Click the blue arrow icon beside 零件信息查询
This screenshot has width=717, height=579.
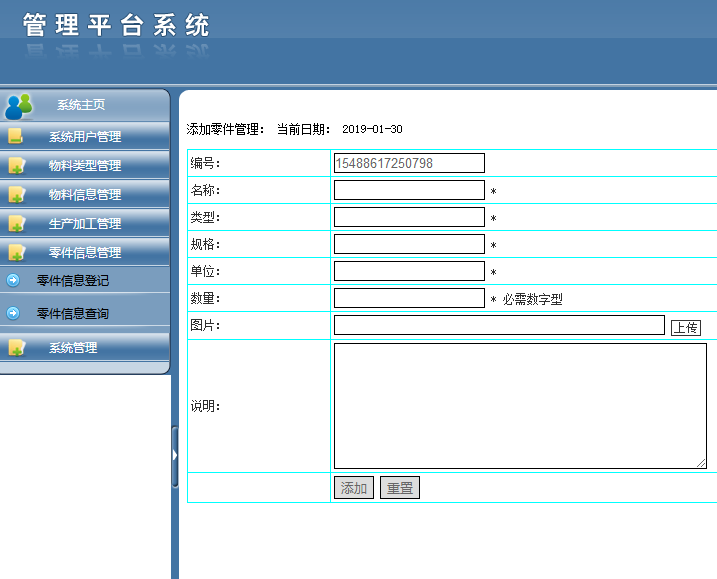13,313
